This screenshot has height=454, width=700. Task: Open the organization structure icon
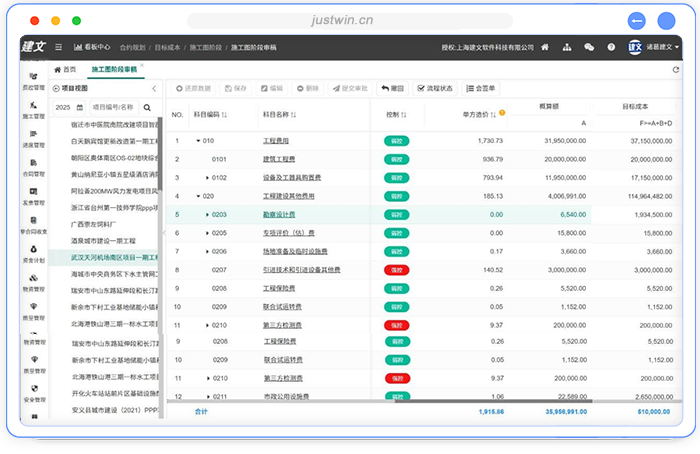[x=567, y=47]
